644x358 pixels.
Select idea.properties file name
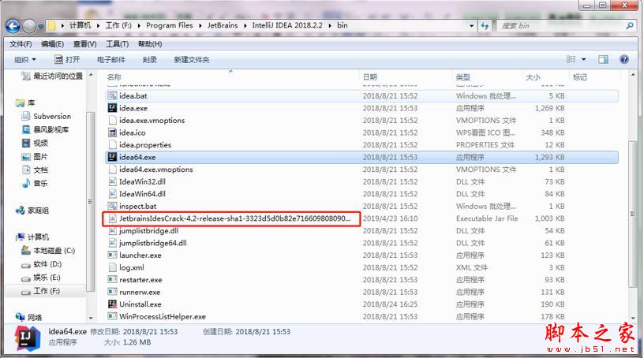coord(145,145)
